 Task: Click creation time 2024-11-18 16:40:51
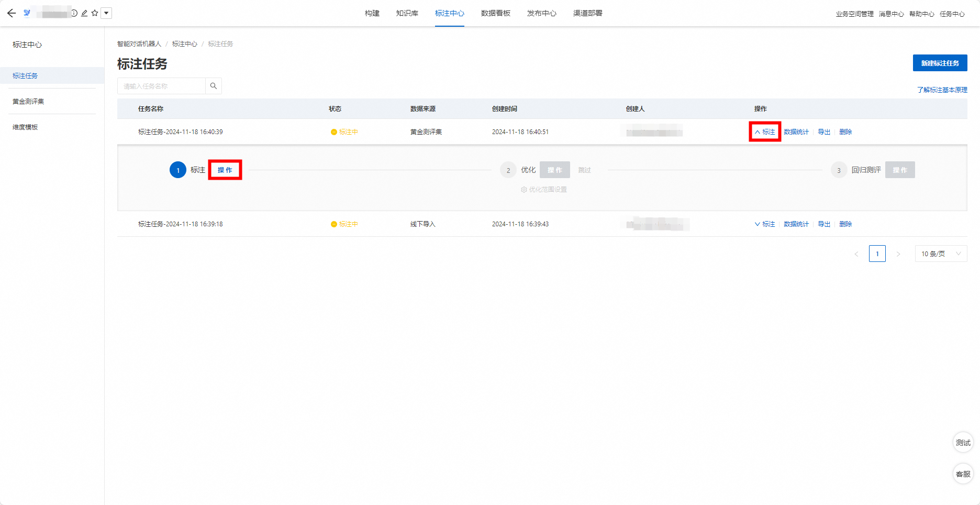click(520, 132)
